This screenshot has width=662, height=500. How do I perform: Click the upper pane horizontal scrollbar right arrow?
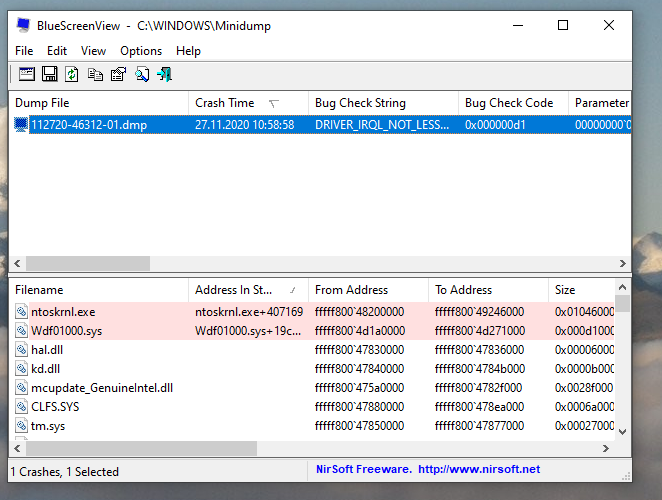pyautogui.click(x=623, y=263)
